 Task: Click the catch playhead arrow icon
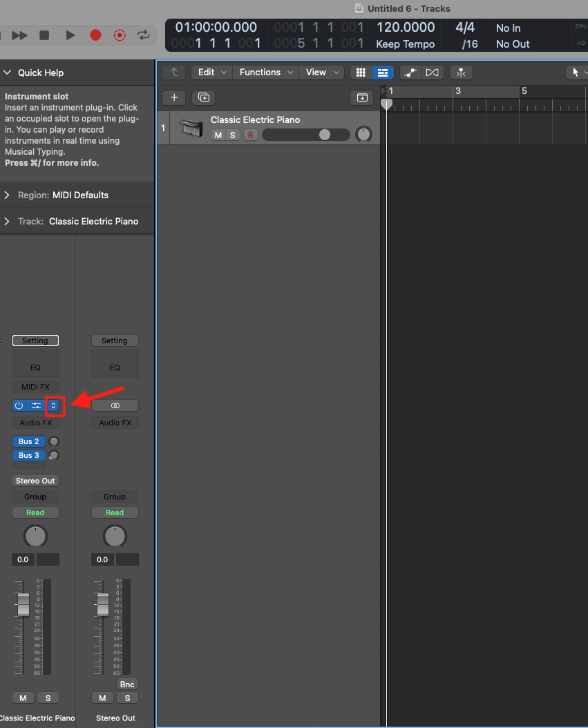(x=173, y=73)
